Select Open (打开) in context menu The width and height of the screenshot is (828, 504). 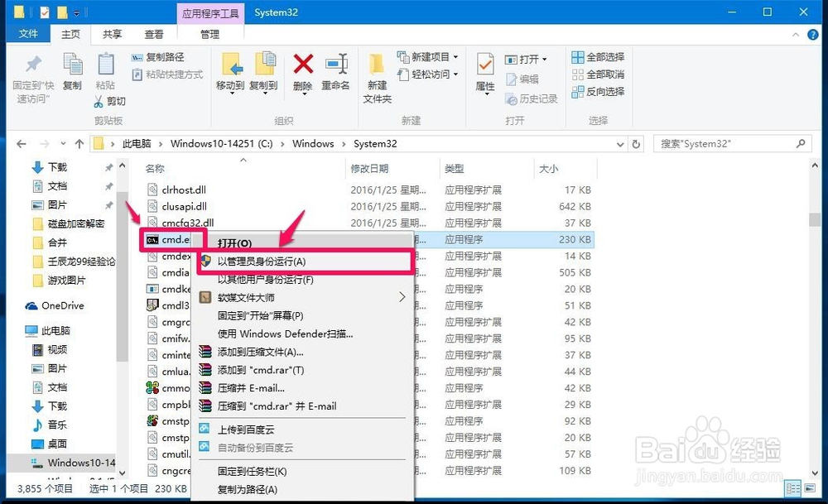234,243
